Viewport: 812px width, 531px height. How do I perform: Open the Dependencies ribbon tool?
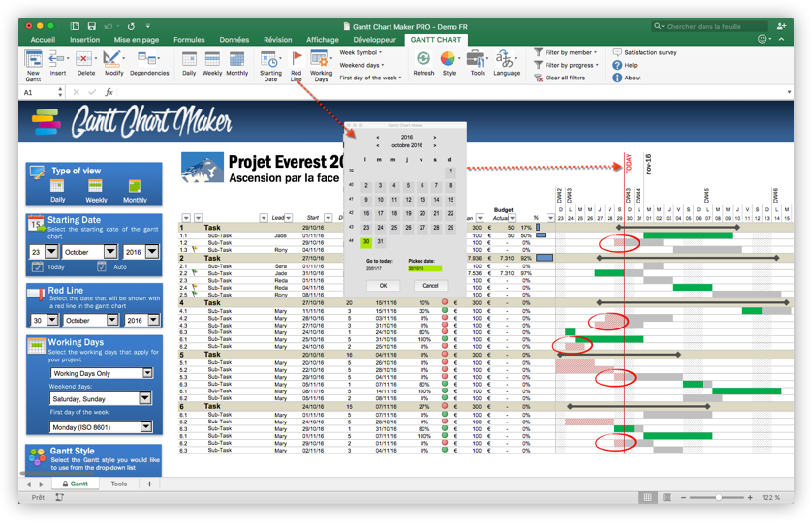149,63
